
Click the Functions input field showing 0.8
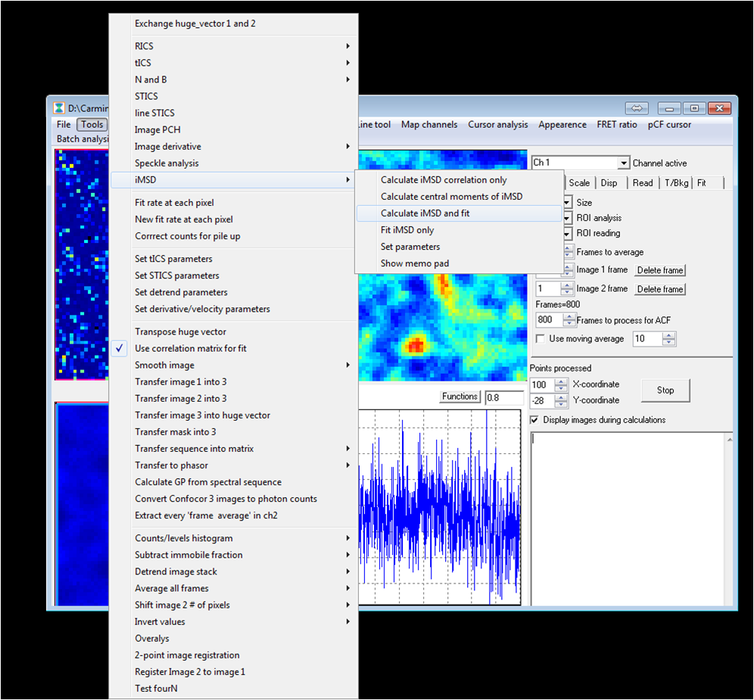coord(504,398)
